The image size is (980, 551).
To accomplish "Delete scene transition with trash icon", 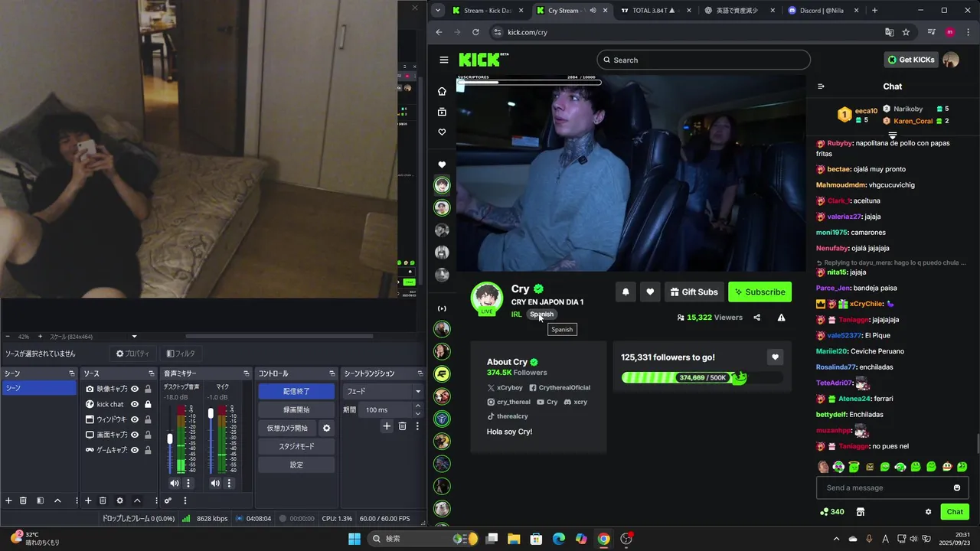I will [402, 426].
